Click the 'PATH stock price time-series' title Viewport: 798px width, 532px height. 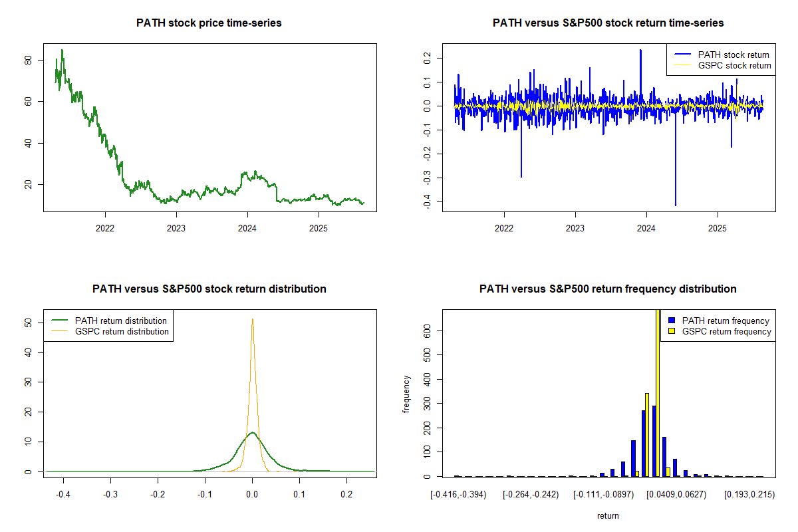click(209, 23)
